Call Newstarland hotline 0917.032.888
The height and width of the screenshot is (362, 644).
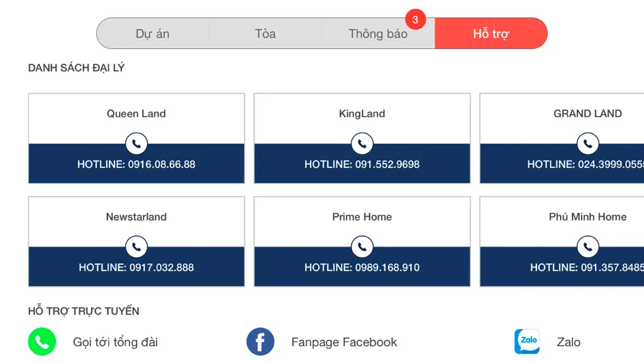[x=136, y=268]
